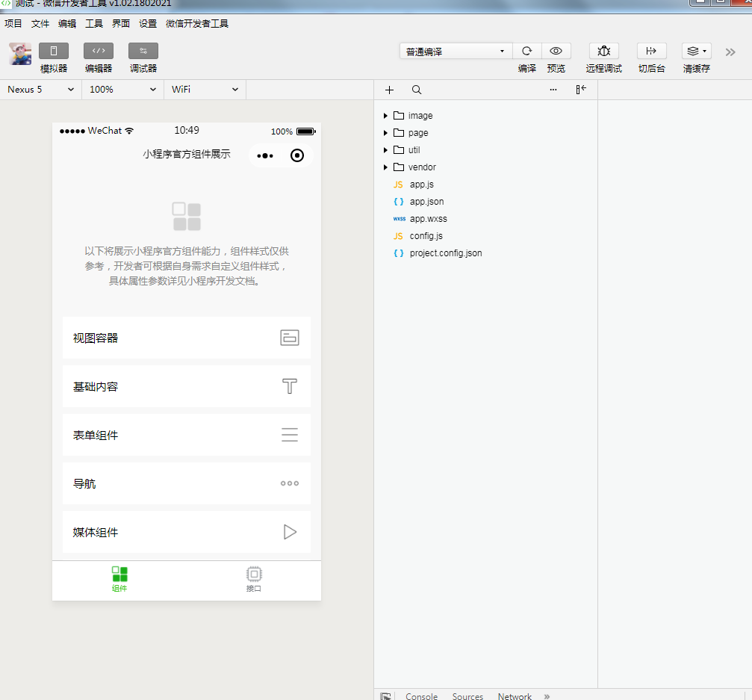Image resolution: width=752 pixels, height=700 pixels.
Task: Click the devtools inspect element icon
Action: (x=385, y=696)
